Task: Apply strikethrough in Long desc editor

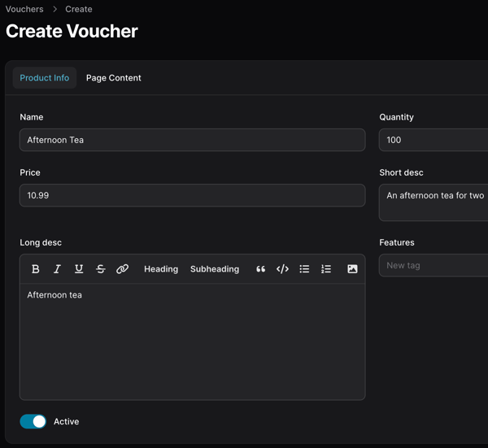Action: pyautogui.click(x=101, y=269)
